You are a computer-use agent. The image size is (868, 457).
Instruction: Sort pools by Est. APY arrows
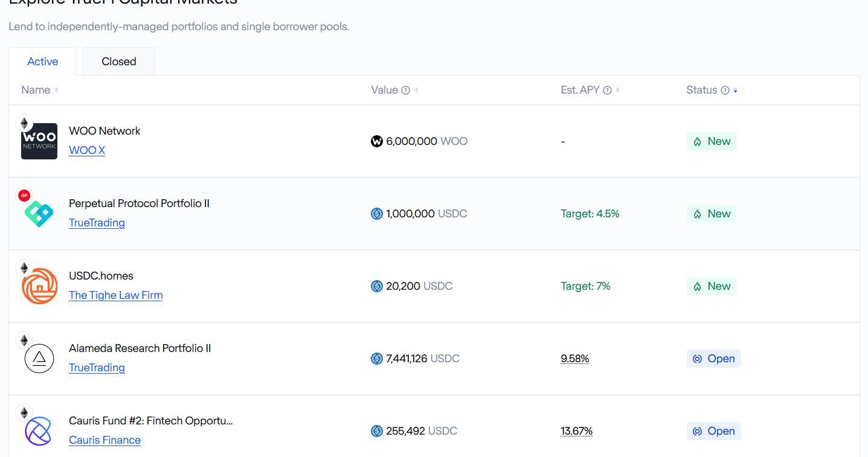point(618,91)
